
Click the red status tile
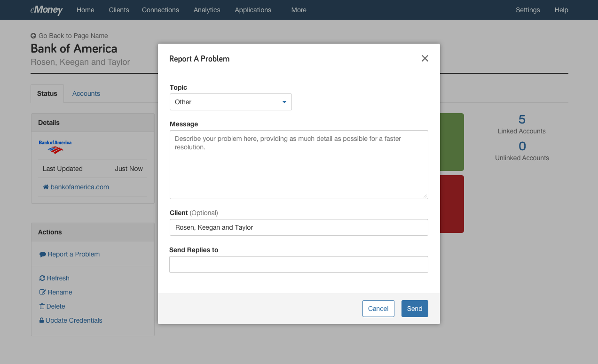pos(452,204)
